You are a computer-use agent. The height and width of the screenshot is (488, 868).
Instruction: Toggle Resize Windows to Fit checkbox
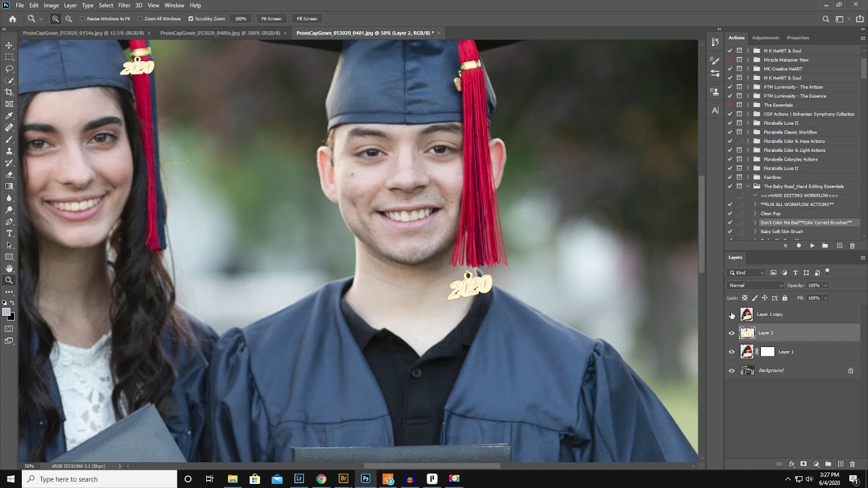pyautogui.click(x=83, y=19)
